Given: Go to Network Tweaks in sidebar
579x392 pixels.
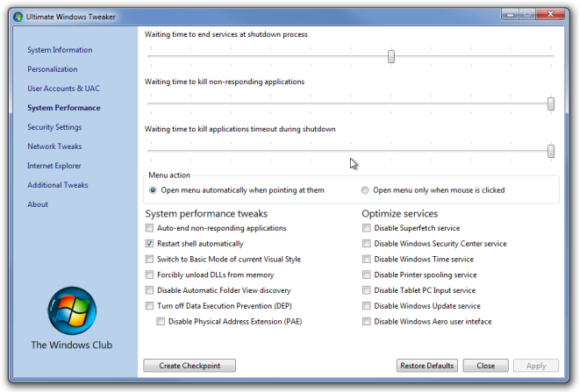Looking at the screenshot, I should (x=54, y=146).
